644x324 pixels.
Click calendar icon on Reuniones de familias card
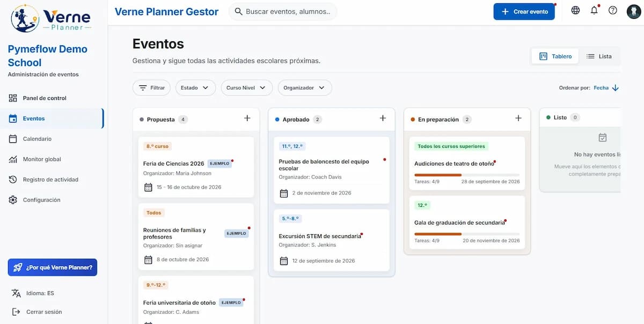tap(149, 260)
